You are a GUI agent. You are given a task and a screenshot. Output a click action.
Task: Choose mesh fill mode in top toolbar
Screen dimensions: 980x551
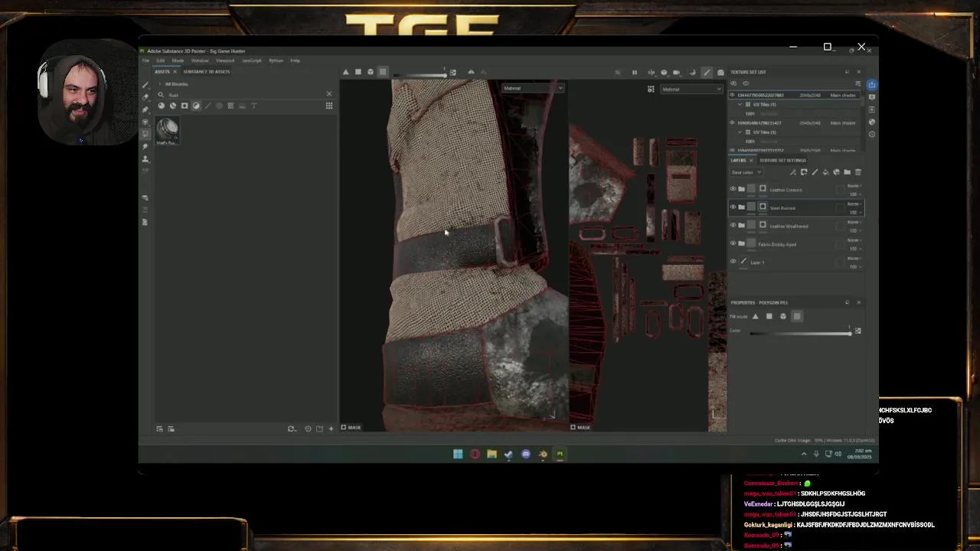[x=371, y=72]
